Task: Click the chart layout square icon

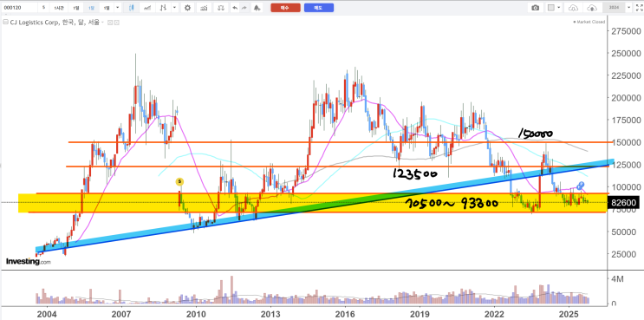Action: [551, 8]
